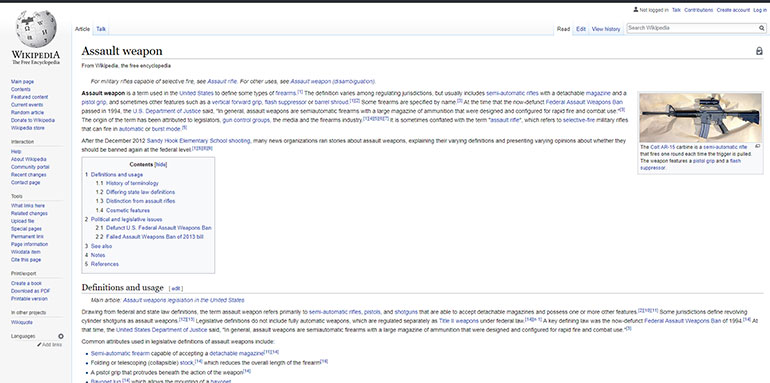The height and width of the screenshot is (383, 770).
Task: Open the Languages settings gear icon
Action: tap(61, 336)
